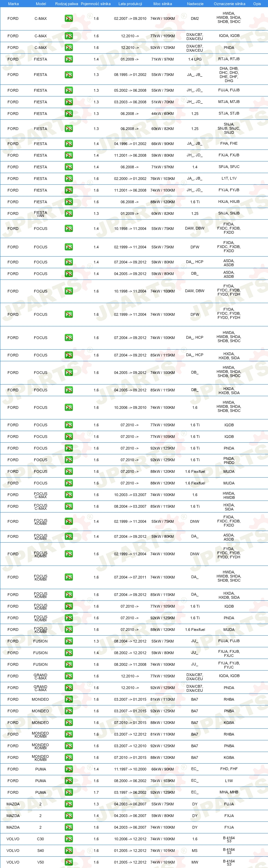Click the fuel icon in the MAZDA 2 FUJA row
Screen dimensions: 268x868
pyautogui.click(x=69, y=804)
